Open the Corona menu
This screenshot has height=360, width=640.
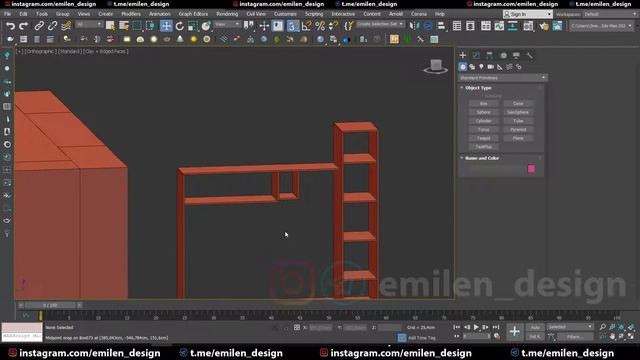[x=419, y=14]
